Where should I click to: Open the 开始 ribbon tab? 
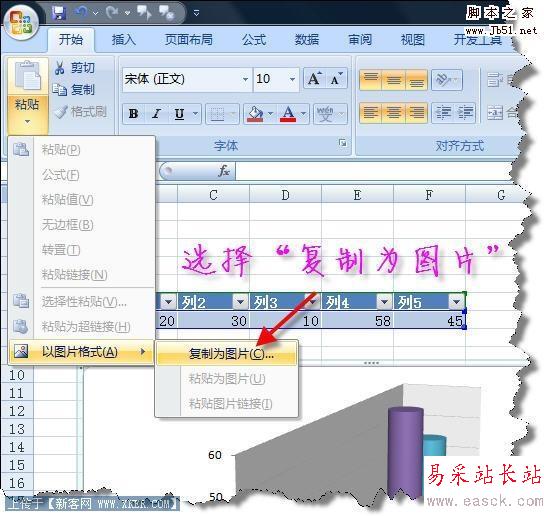point(71,40)
